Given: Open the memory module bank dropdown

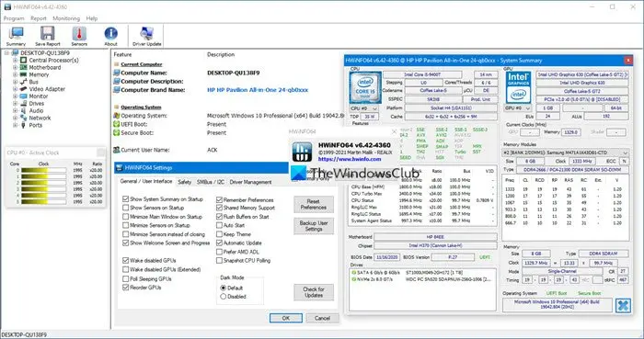Looking at the screenshot, I should [x=565, y=153].
